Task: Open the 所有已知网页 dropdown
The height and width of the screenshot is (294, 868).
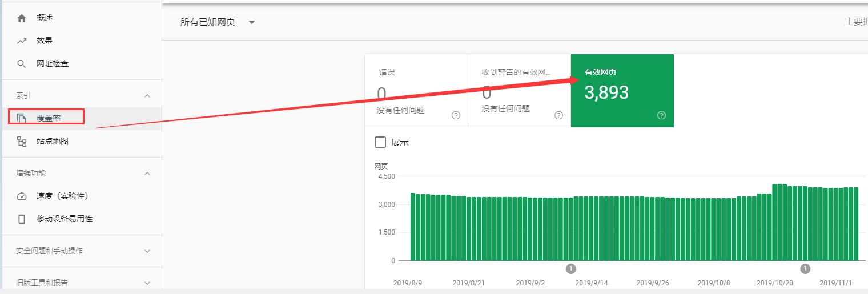Action: point(251,22)
